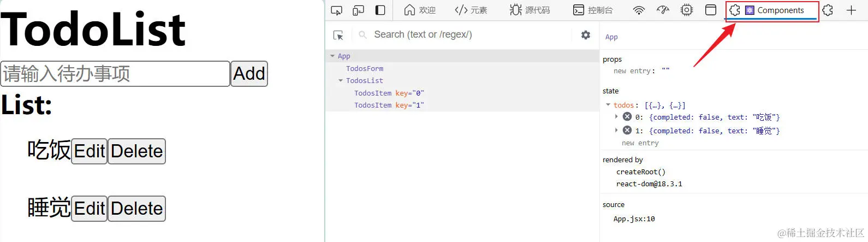Click createRoot() in rendered by
This screenshot has height=242, width=868.
click(641, 172)
